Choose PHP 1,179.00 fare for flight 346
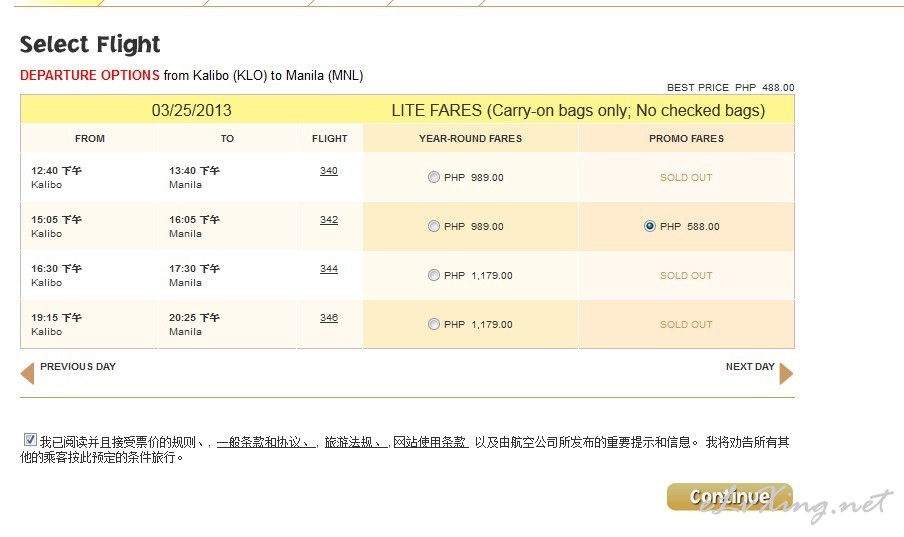 pyautogui.click(x=433, y=325)
